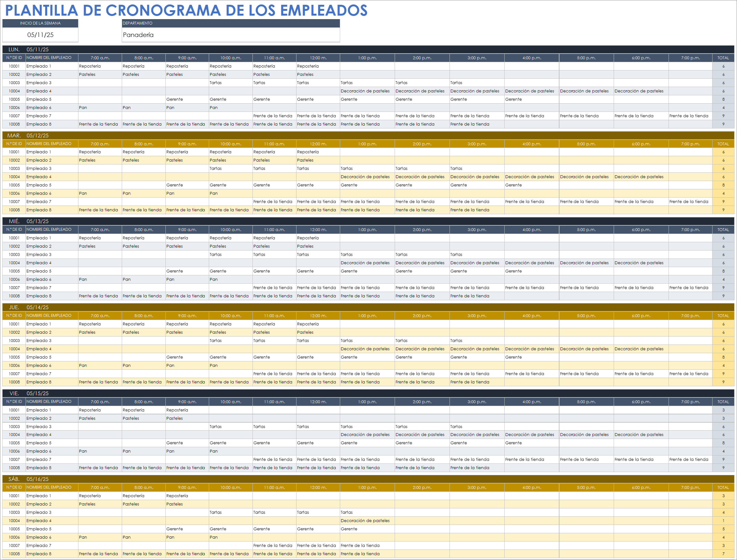Select Thursday's Empleado 1 Repostería 12:00 m. cell

coord(318,324)
